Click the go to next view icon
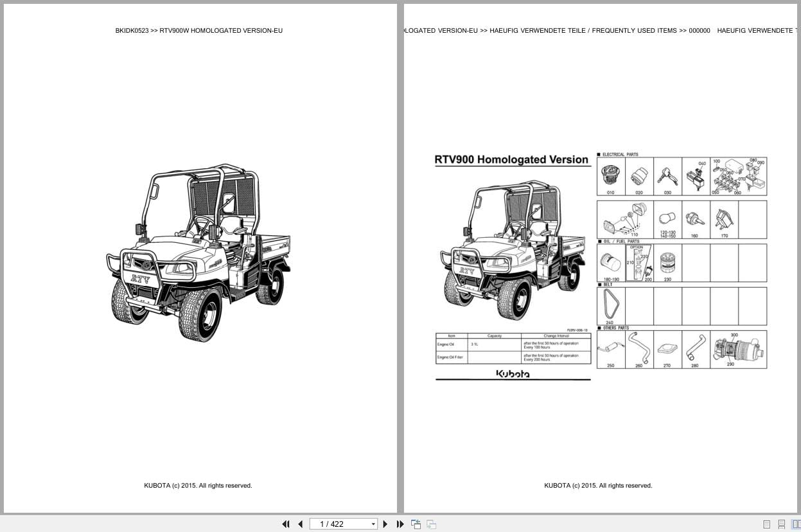Viewport: 801px width, 532px height. click(431, 524)
